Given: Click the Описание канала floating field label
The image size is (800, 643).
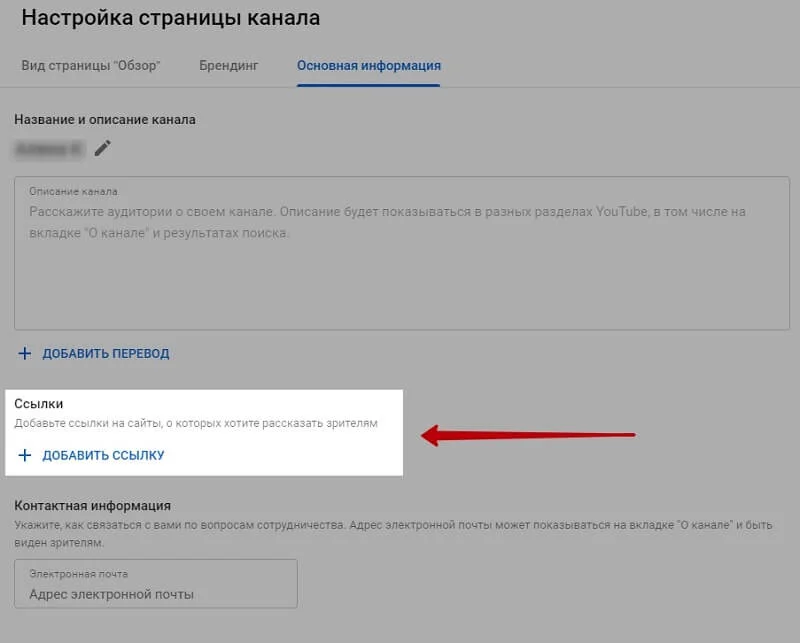Looking at the screenshot, I should click(x=73, y=191).
